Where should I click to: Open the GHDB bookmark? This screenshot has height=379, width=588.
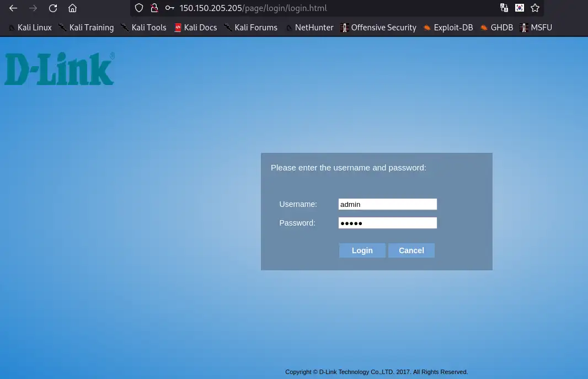pos(501,28)
